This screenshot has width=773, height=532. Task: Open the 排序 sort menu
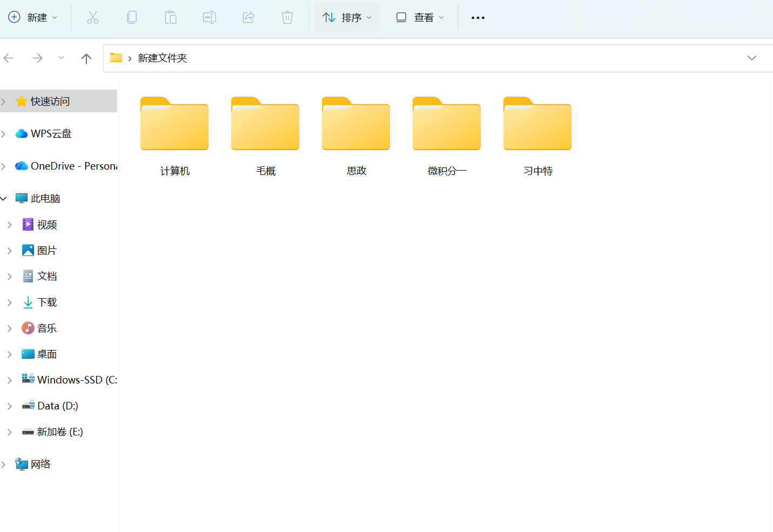point(347,18)
